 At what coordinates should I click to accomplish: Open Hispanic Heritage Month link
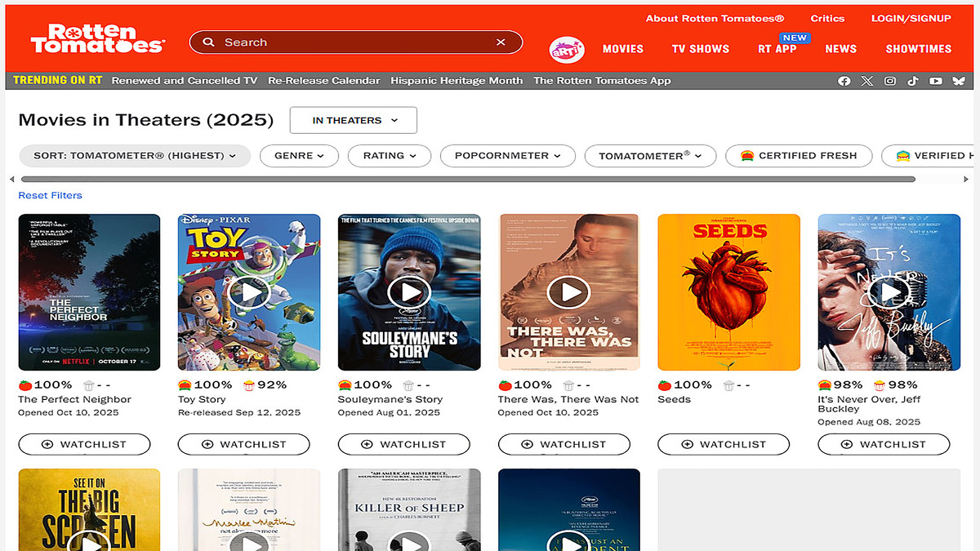tap(457, 81)
